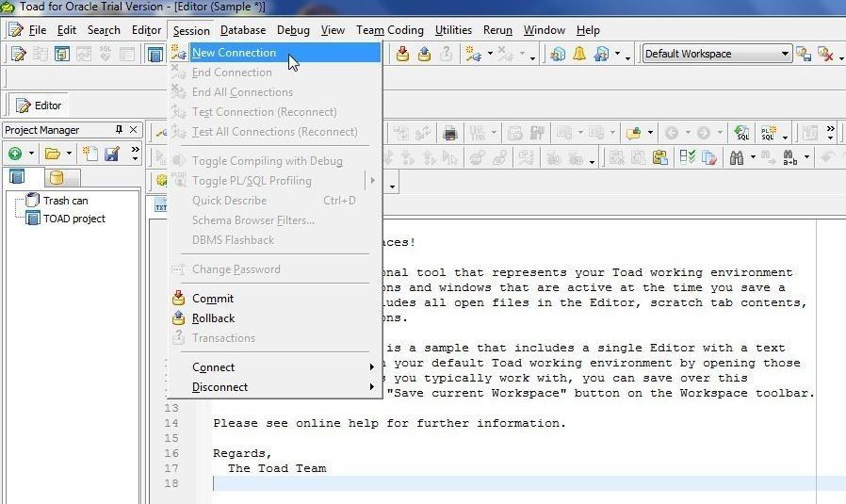Select New Connection in Session menu
The width and height of the screenshot is (846, 504).
click(275, 53)
